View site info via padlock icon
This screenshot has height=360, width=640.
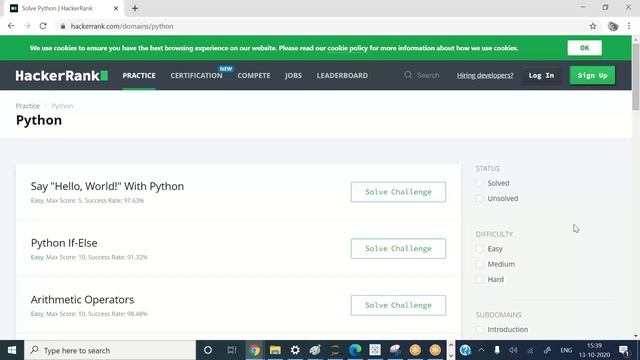click(x=62, y=26)
